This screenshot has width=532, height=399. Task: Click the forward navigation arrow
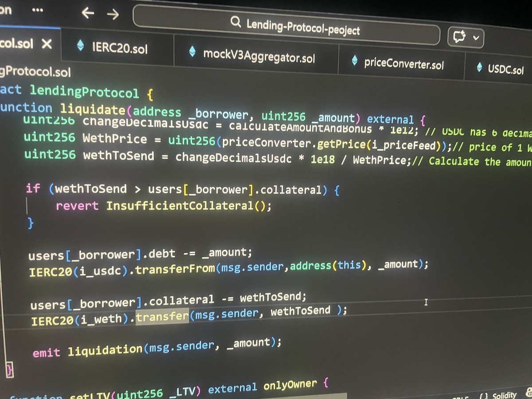point(113,15)
